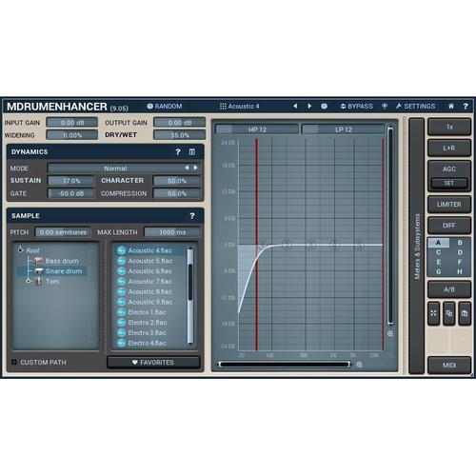Image resolution: width=476 pixels, height=476 pixels.
Task: Click the COMPRESSION 50.0% field
Action: tap(177, 193)
